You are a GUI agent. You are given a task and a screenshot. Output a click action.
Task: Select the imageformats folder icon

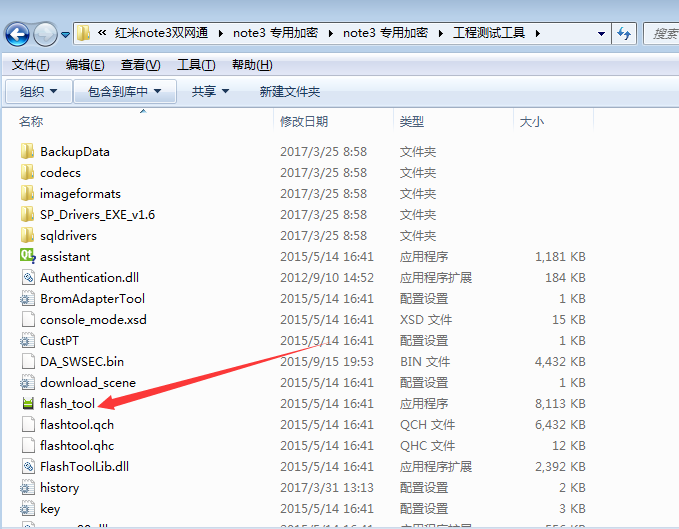click(27, 194)
